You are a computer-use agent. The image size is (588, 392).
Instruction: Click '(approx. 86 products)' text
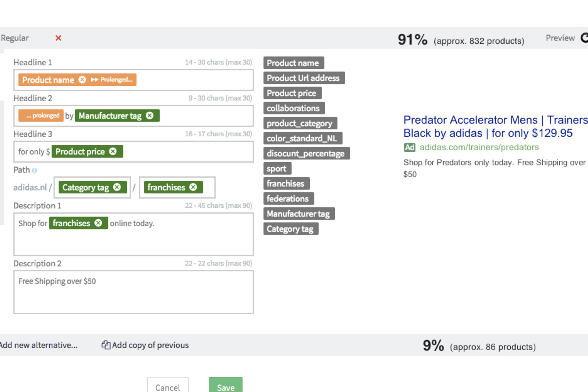coord(493,347)
